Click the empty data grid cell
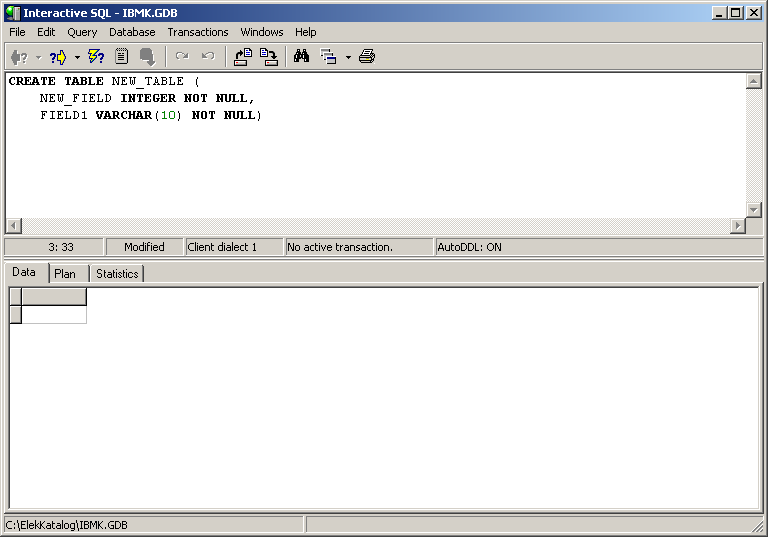 54,315
